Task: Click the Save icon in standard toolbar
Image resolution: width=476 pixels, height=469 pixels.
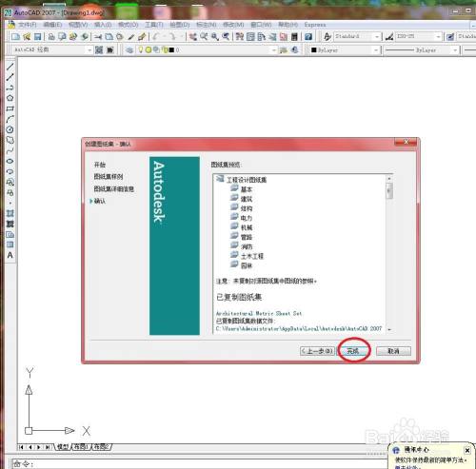Action: 38,37
